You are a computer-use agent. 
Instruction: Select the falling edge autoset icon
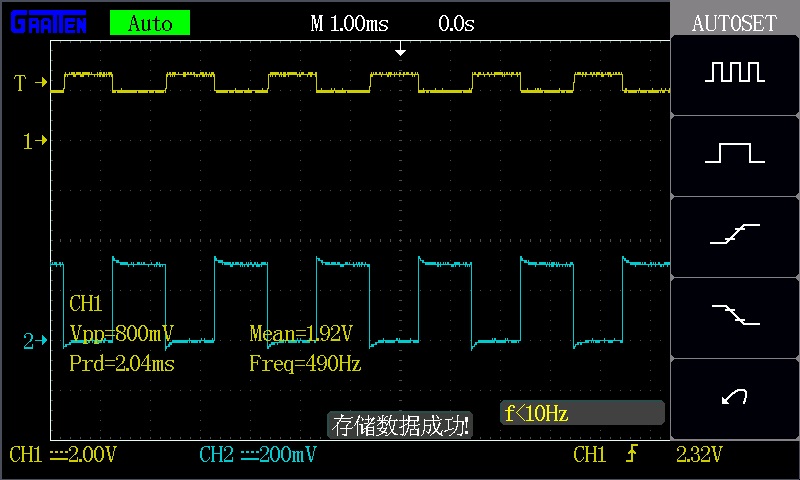(x=735, y=314)
